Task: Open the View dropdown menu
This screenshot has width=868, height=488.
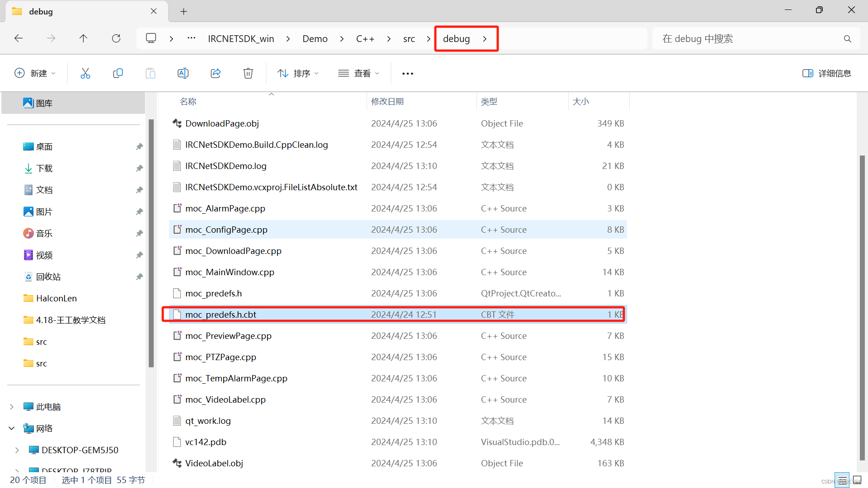Action: (x=359, y=73)
